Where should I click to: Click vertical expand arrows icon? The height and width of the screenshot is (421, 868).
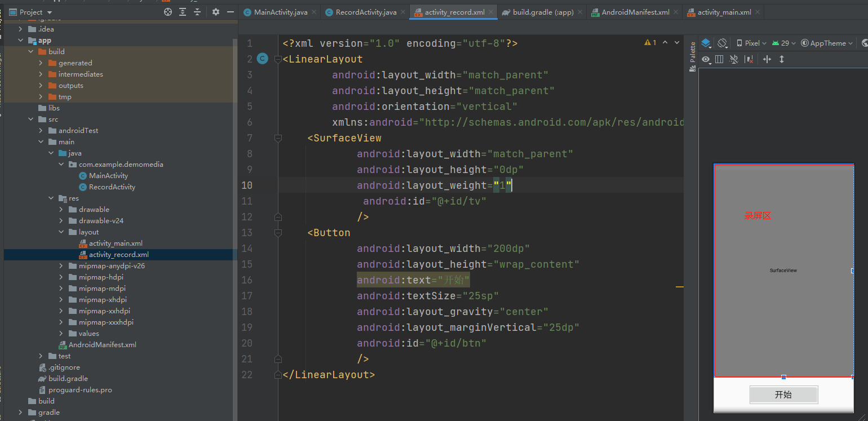click(x=782, y=59)
